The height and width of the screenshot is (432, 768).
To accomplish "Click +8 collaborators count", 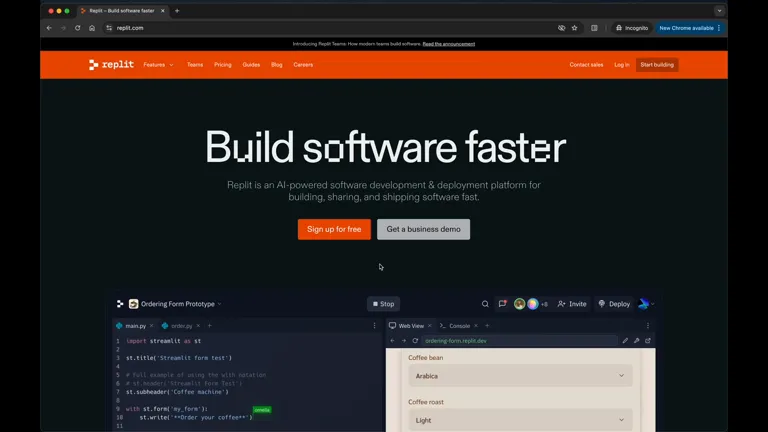I will (x=544, y=304).
